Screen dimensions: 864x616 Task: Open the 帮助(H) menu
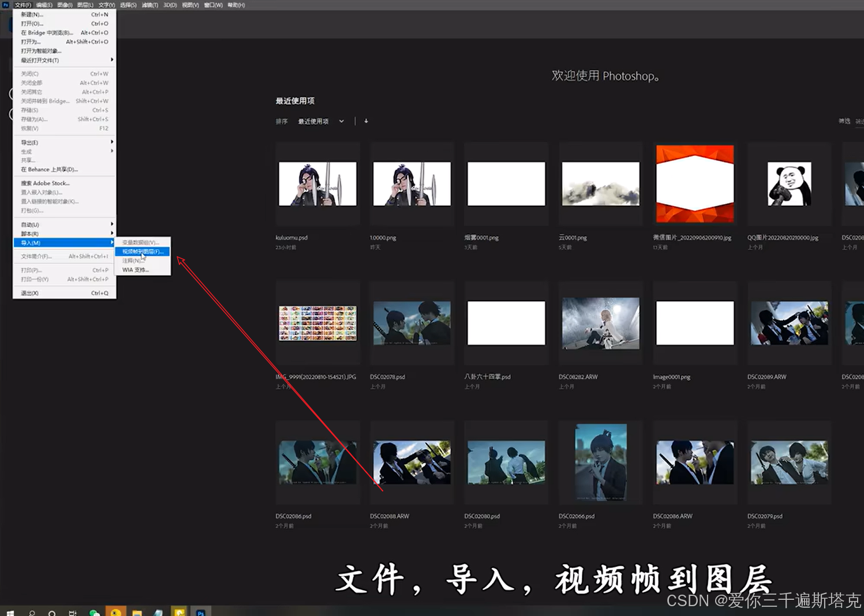click(x=236, y=5)
